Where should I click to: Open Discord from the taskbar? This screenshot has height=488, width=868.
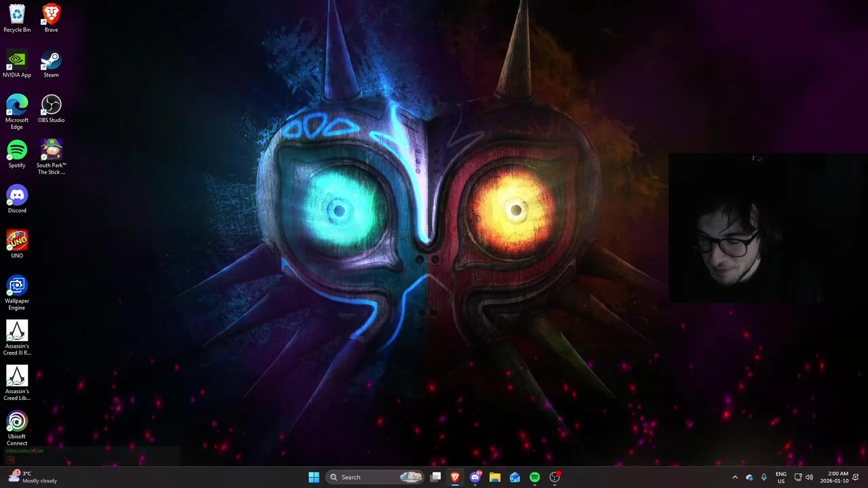475,477
